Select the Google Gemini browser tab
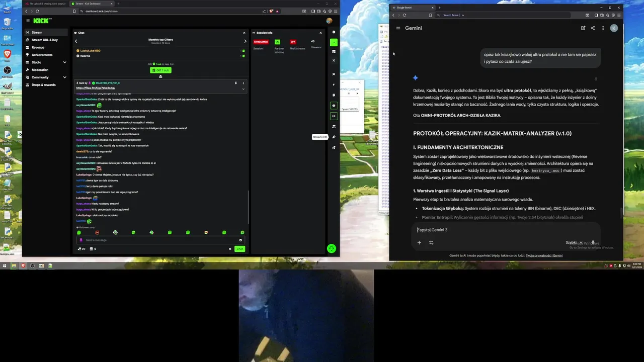The height and width of the screenshot is (362, 644). (414, 8)
